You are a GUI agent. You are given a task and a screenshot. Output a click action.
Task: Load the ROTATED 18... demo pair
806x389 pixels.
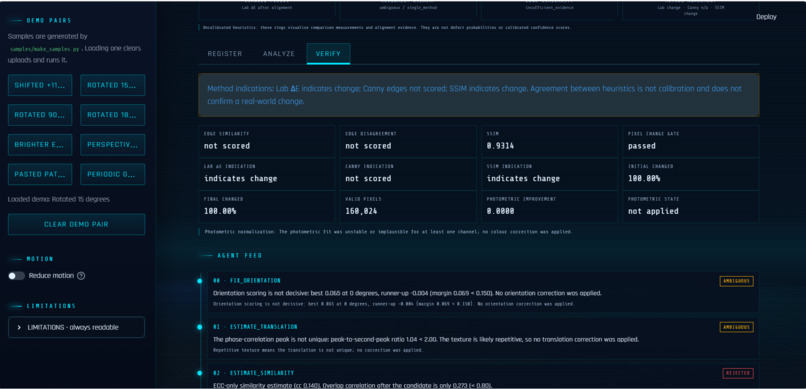(112, 115)
